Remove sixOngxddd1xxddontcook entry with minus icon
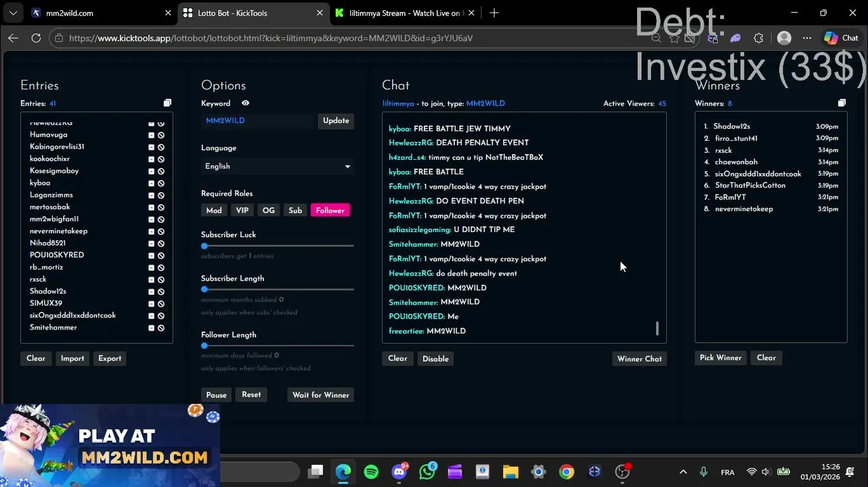Viewport: 868px width, 487px height. point(151,316)
